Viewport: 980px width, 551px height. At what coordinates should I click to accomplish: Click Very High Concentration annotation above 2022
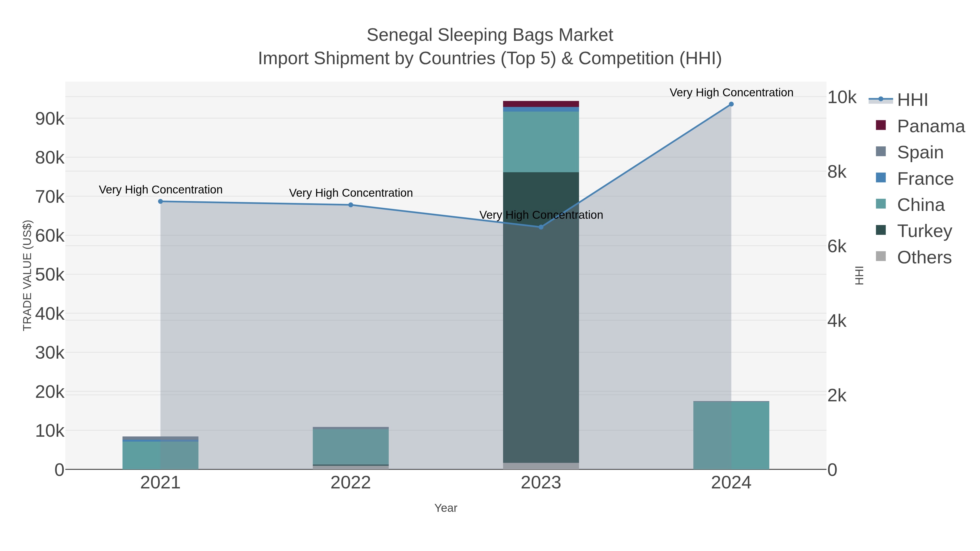point(351,193)
